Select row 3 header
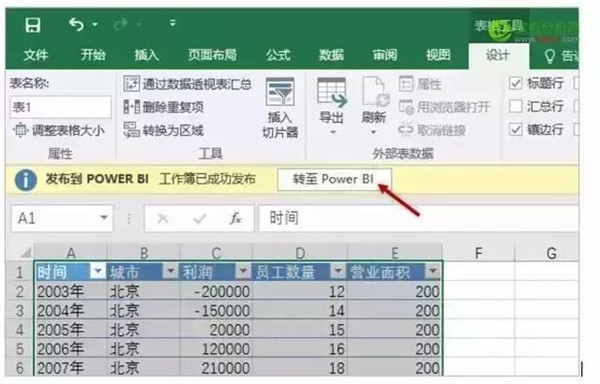Screen dimensions: 600x384 coord(20,310)
